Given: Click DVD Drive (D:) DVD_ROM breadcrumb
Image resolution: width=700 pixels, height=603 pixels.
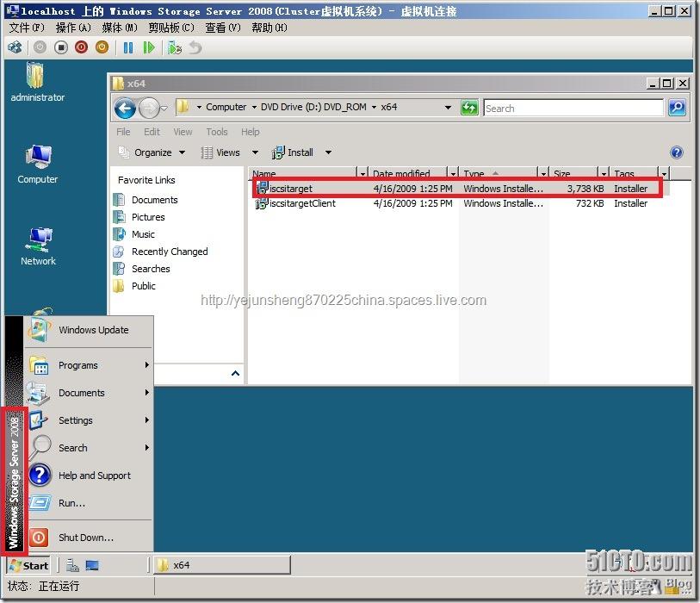Looking at the screenshot, I should point(313,107).
